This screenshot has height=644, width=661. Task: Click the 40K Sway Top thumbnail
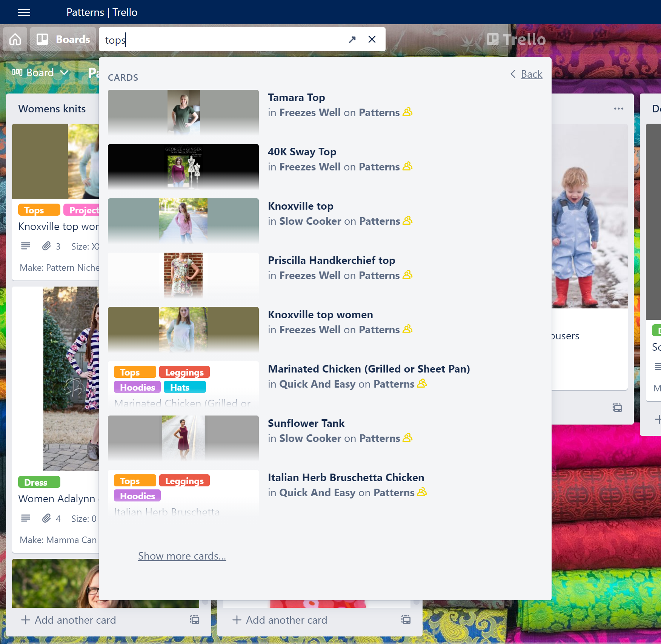click(x=183, y=167)
